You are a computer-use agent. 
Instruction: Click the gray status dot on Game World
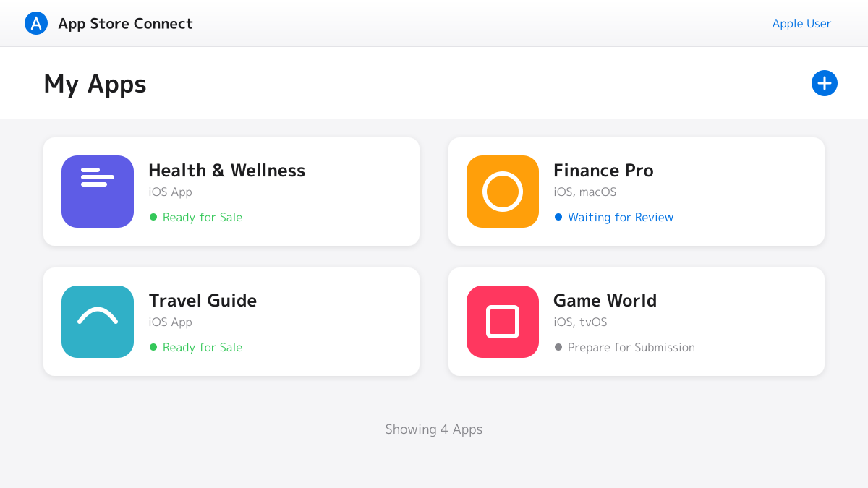click(558, 347)
